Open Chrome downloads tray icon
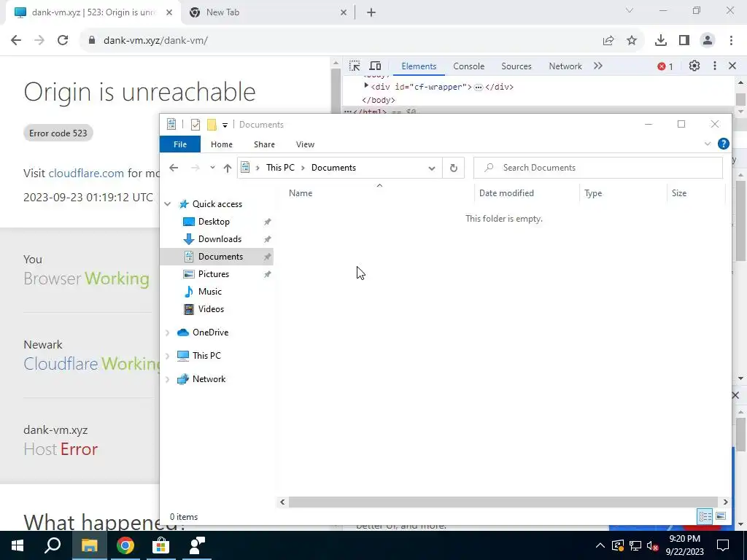 (661, 41)
